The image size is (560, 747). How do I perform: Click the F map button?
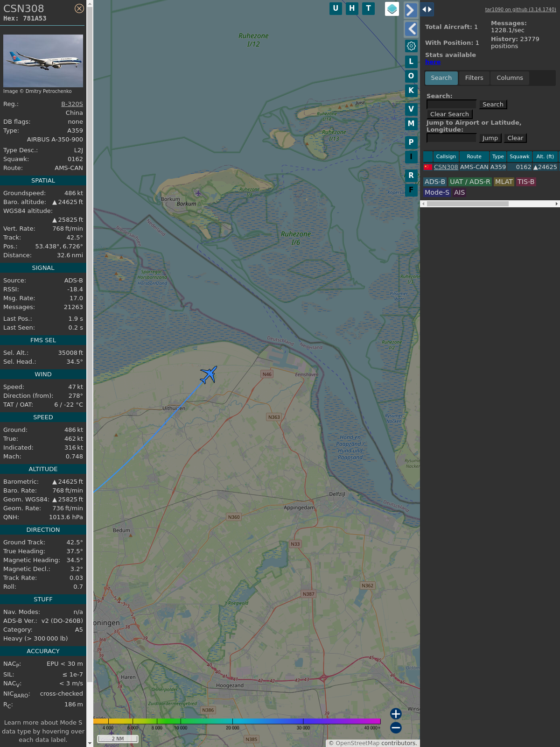pos(411,190)
